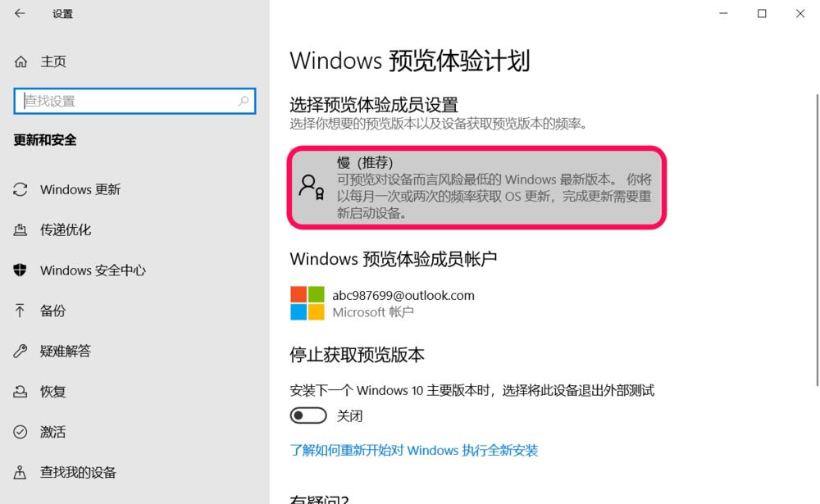820x504 pixels.
Task: Select the Windows 更新 refresh icon
Action: pyautogui.click(x=20, y=189)
